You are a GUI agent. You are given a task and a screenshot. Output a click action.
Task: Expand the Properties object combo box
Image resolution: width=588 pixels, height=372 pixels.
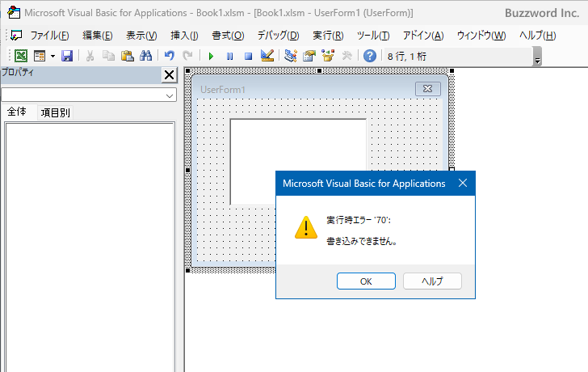click(x=170, y=95)
